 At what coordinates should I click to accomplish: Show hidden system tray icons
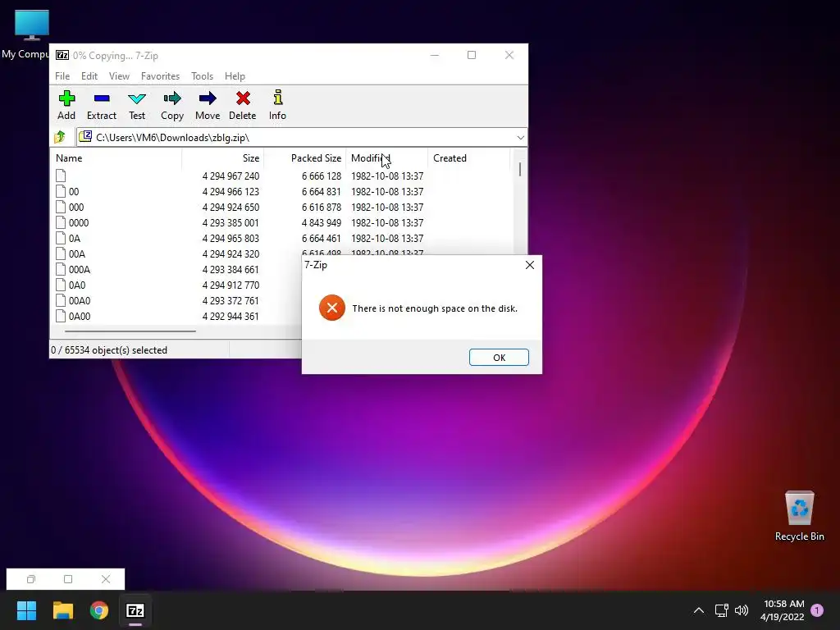click(699, 610)
